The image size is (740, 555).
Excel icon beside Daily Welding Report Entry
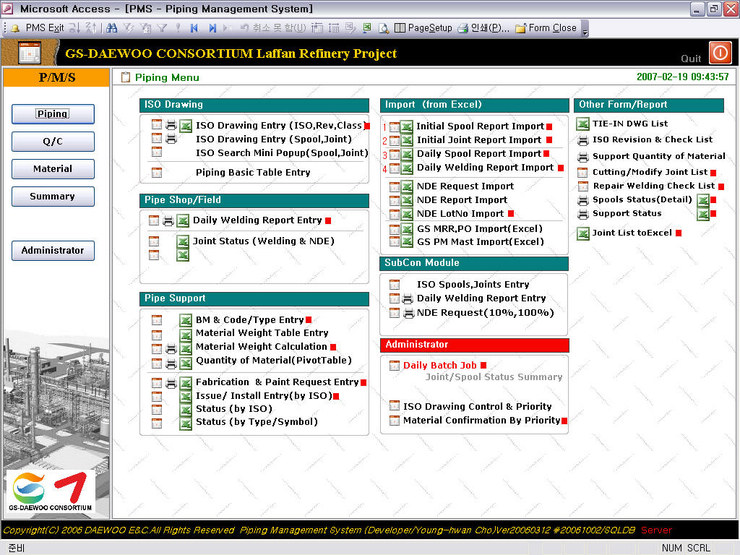183,220
